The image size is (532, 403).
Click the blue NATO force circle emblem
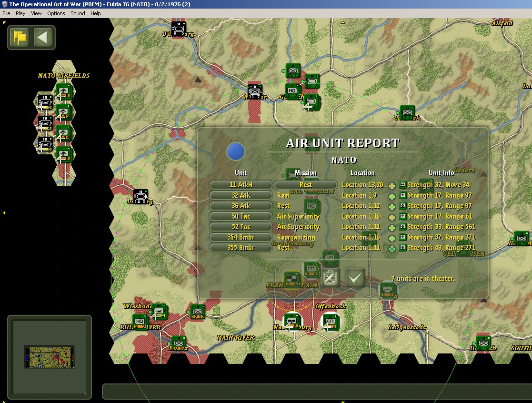235,151
